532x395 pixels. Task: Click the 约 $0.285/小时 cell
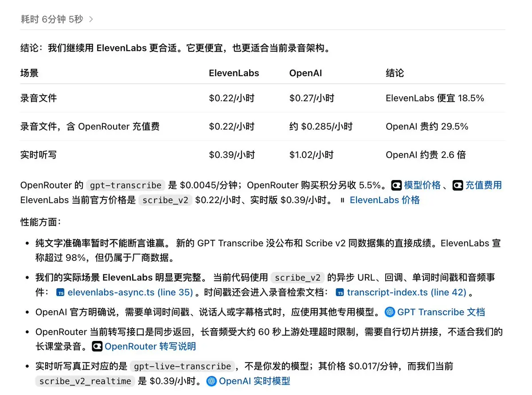pos(321,126)
